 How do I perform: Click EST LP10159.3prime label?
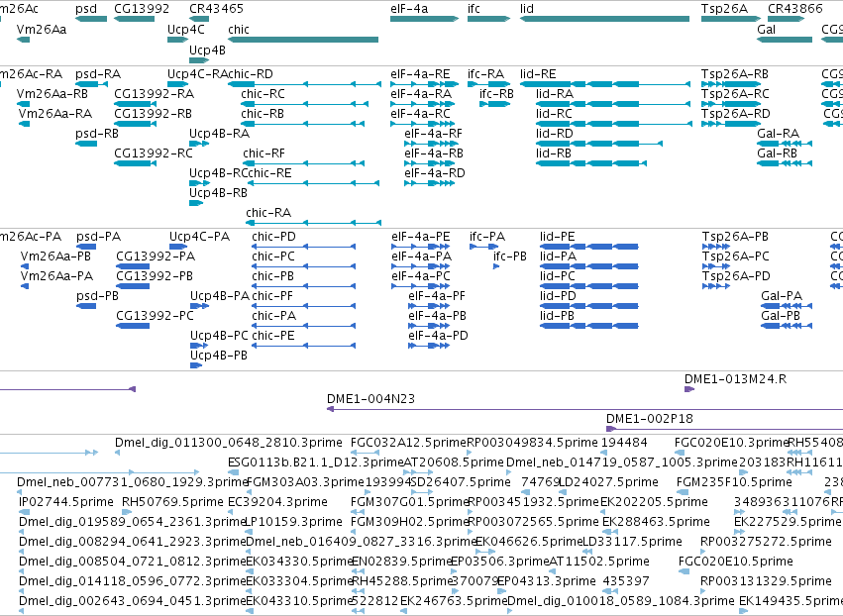293,522
